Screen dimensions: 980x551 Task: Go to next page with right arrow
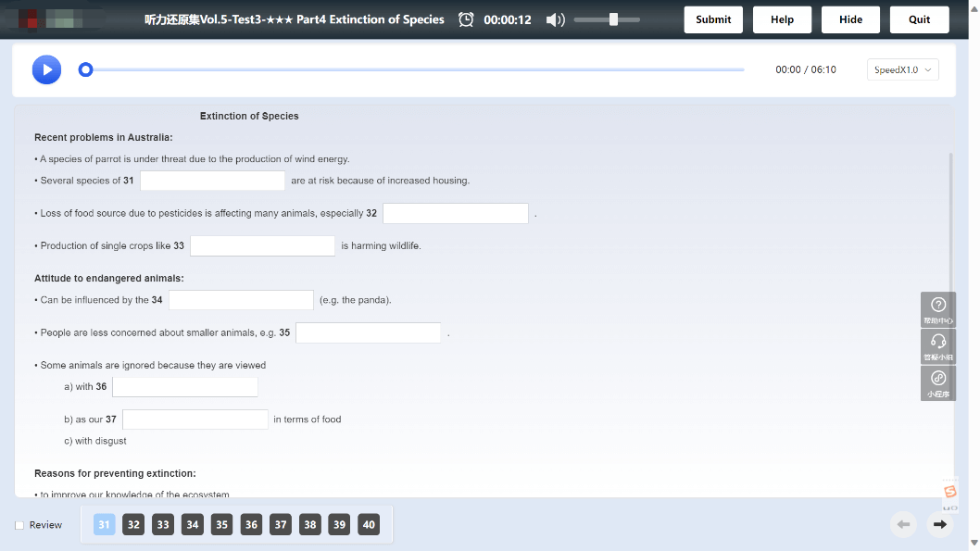point(939,524)
